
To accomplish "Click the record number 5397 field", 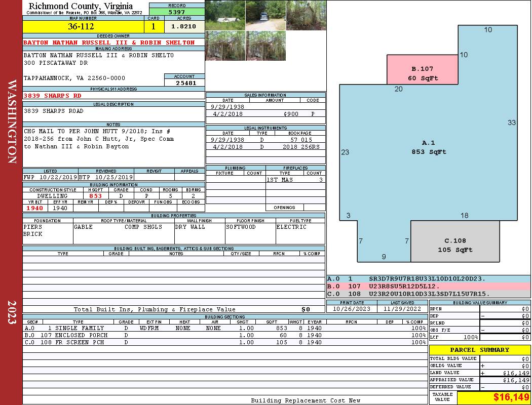I will (x=177, y=12).
